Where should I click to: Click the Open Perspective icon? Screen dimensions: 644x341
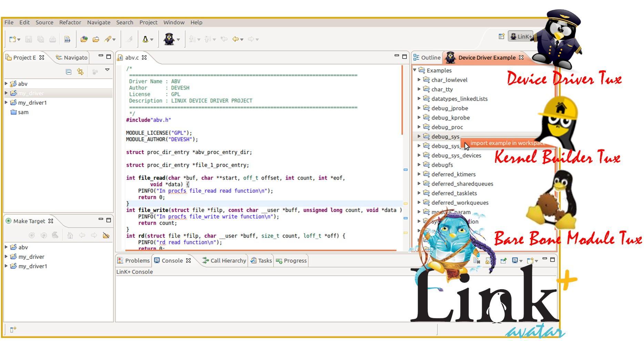coord(501,36)
